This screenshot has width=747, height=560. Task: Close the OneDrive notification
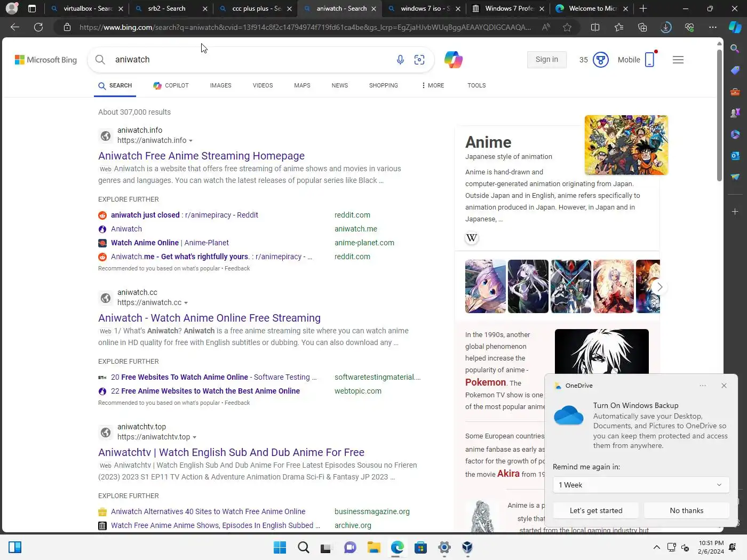tap(724, 386)
